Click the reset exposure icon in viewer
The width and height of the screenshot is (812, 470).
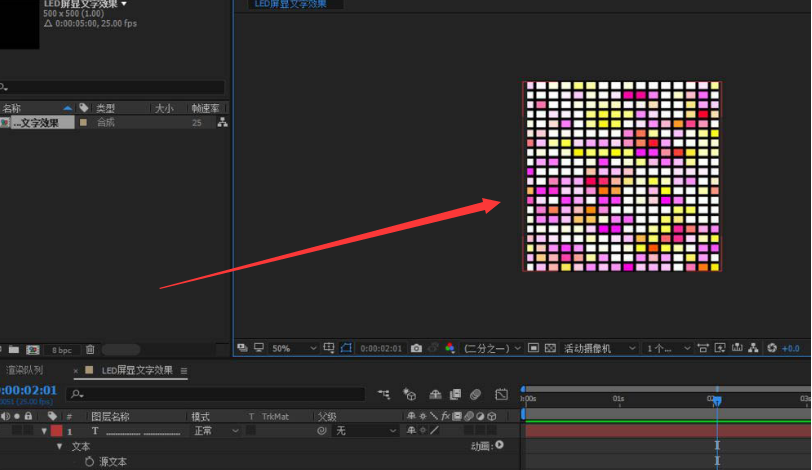pos(771,348)
